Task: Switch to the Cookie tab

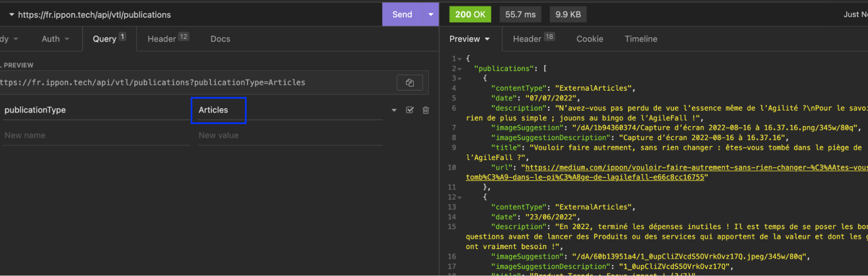Action: [590, 39]
